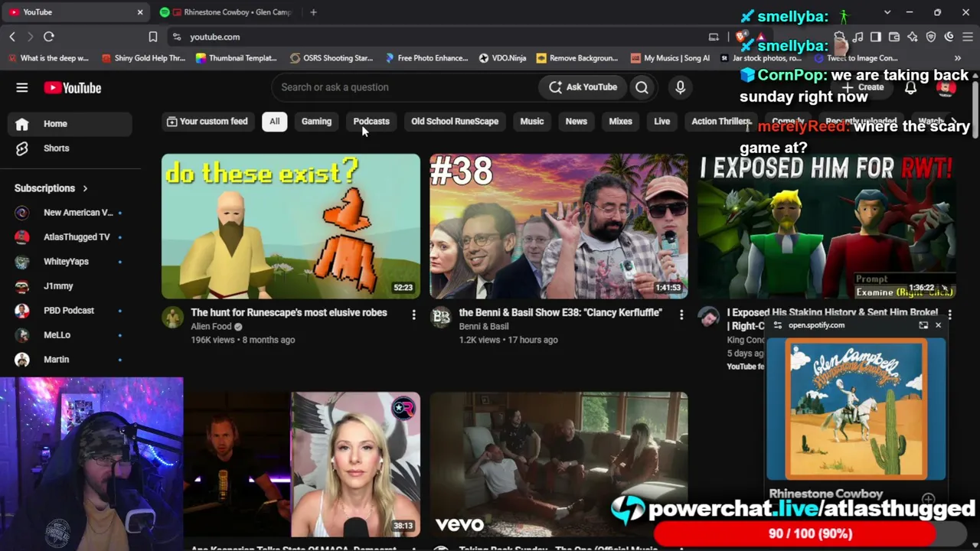Toggle the browser sidebar panel
Viewport: 980px width, 551px height.
coord(876,37)
